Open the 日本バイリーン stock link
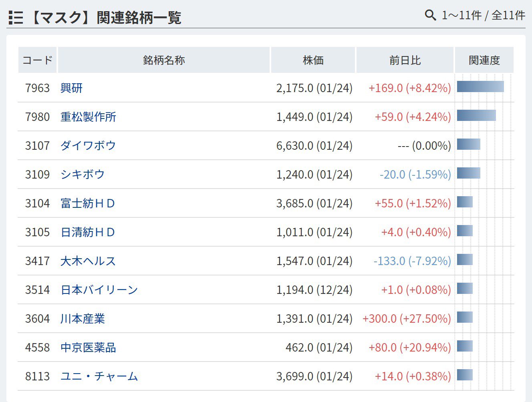Screen dimensions: 532x402 click(x=99, y=290)
